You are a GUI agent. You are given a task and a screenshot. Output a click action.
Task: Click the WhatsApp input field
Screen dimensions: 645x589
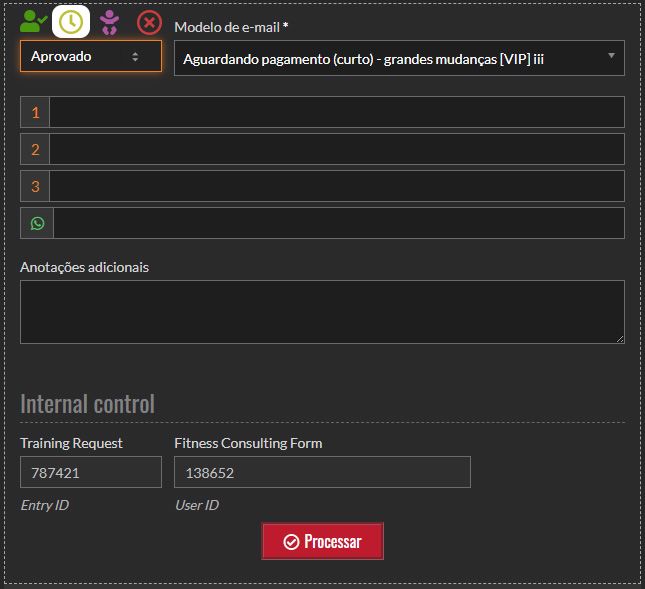pyautogui.click(x=339, y=223)
